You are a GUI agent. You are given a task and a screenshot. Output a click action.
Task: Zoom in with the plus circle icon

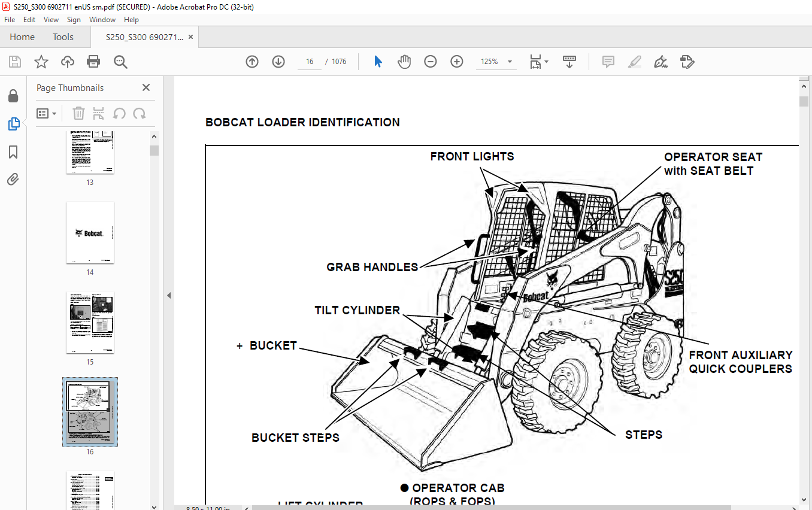point(457,62)
